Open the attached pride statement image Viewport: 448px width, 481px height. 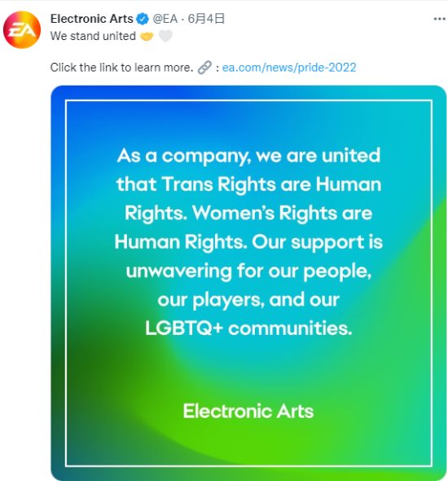click(248, 283)
